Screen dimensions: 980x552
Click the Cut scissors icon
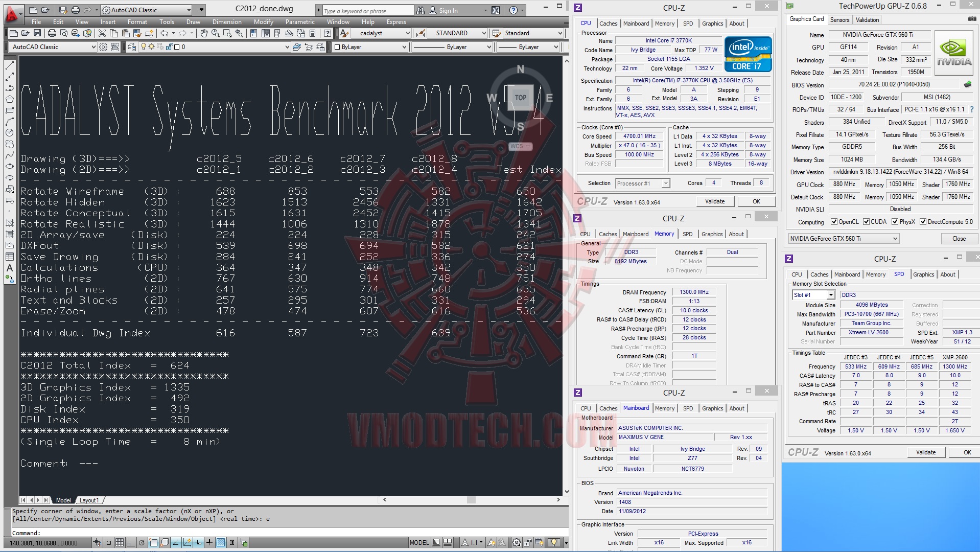pos(102,33)
